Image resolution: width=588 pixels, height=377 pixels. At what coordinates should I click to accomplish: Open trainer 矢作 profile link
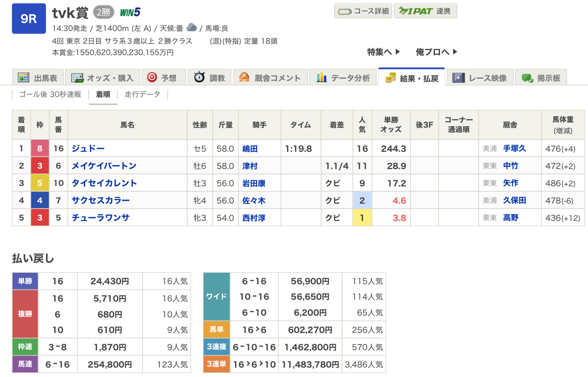pyautogui.click(x=511, y=183)
